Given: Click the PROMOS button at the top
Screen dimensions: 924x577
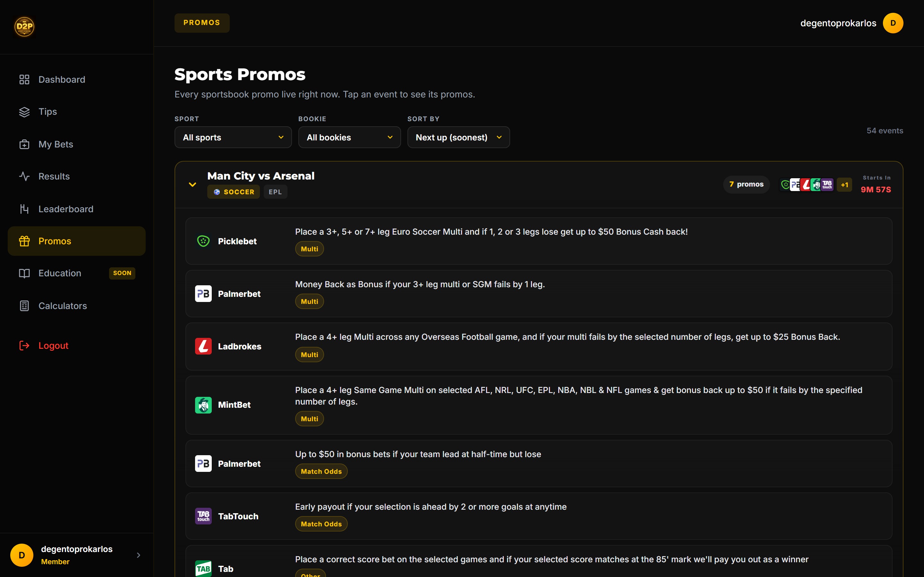Looking at the screenshot, I should pos(201,22).
